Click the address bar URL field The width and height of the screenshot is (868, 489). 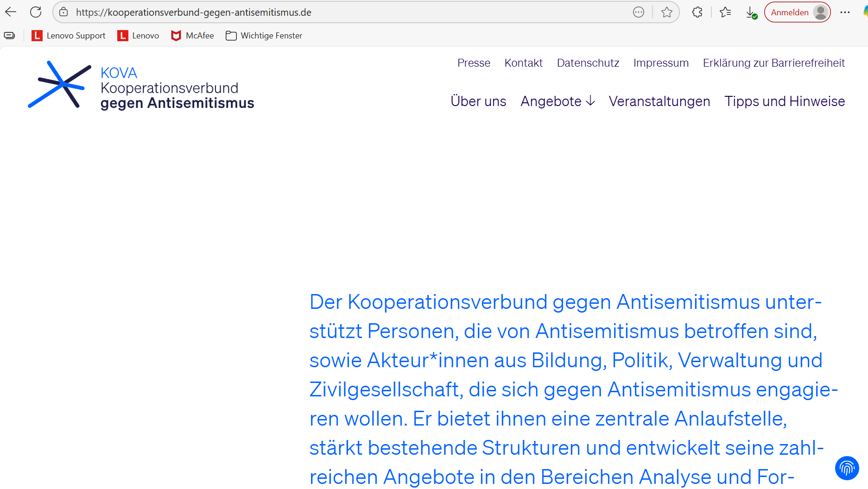click(x=324, y=13)
